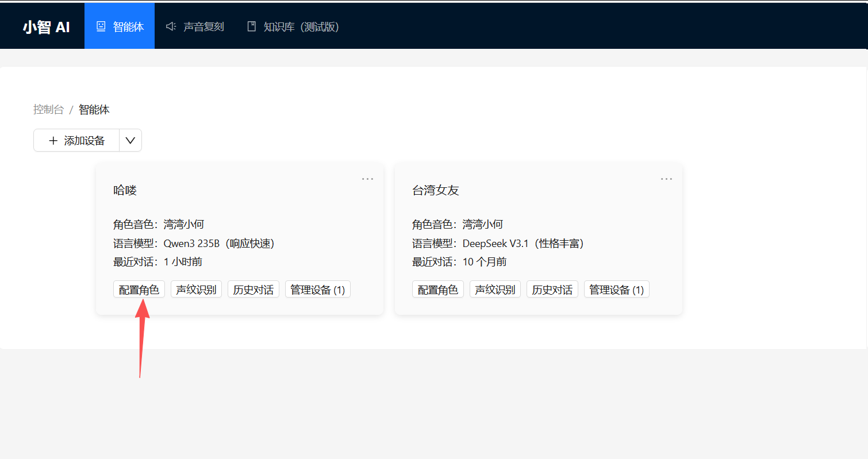Screen dimensions: 868x459
Task: Expand the dropdown arrow next to 添加设备
Action: 130,140
